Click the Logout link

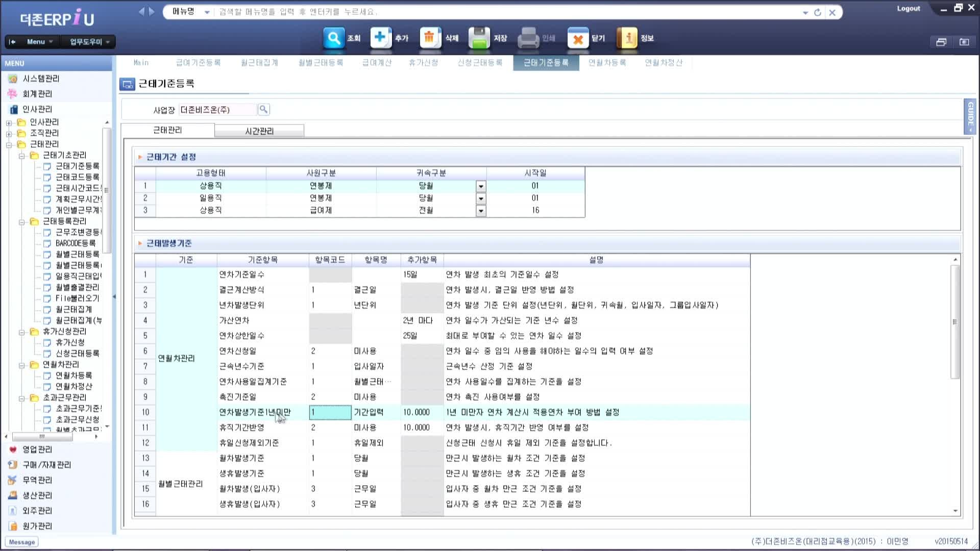[909, 9]
